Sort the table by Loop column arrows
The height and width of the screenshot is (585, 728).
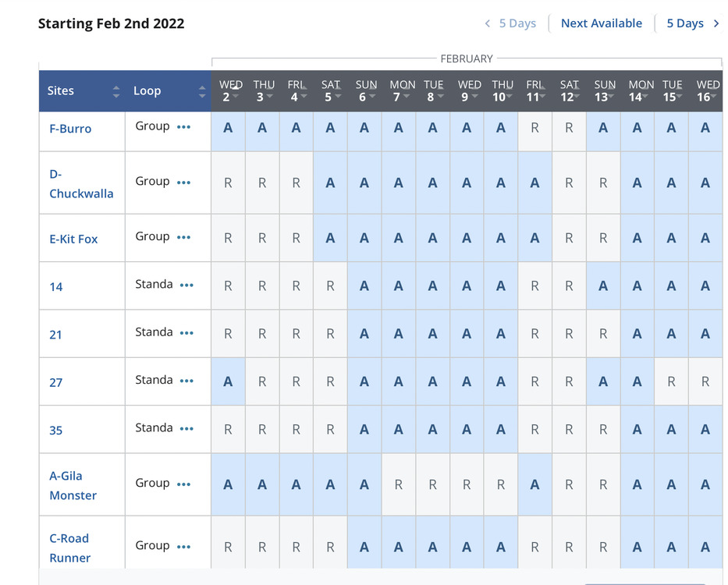tap(202, 91)
